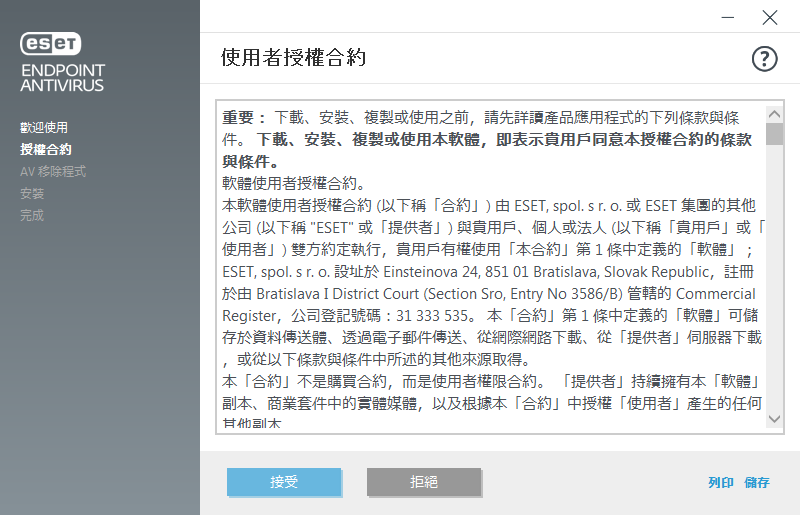Select 歡迎使用 step in sidebar

pos(44,127)
